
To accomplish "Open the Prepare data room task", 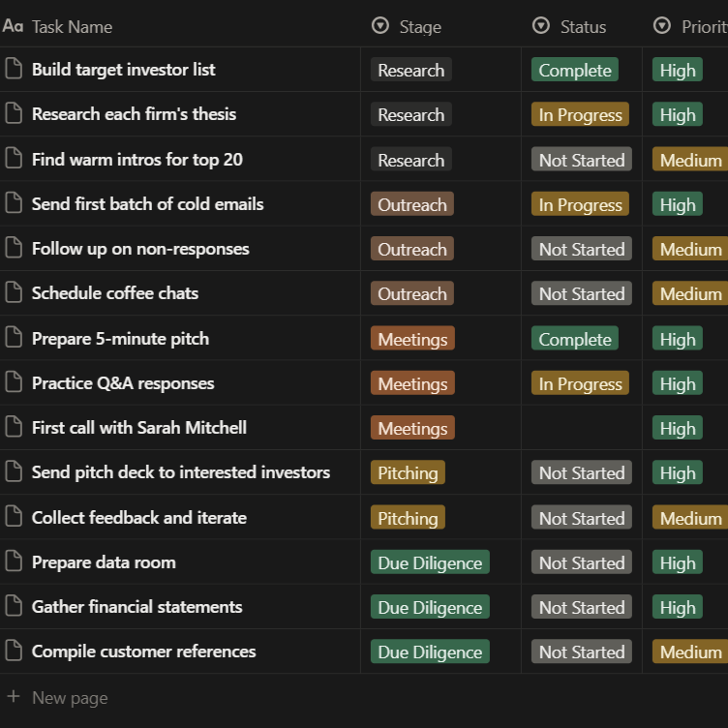I will coord(104,562).
